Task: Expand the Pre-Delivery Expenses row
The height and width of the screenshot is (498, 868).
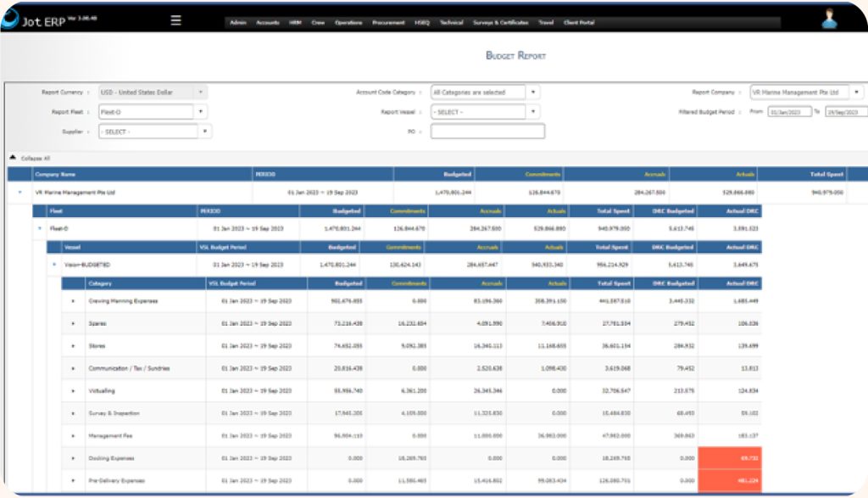Action: (73, 481)
